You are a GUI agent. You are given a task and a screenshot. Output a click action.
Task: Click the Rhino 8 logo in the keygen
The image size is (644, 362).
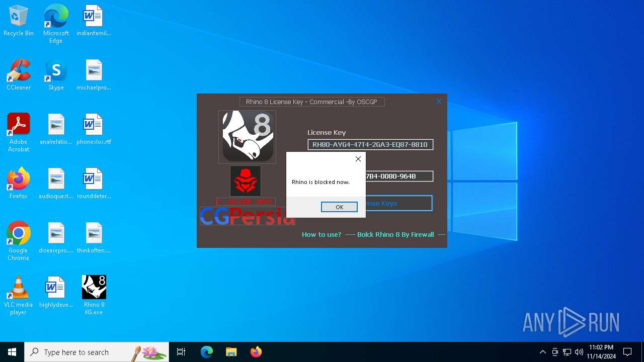(x=247, y=137)
